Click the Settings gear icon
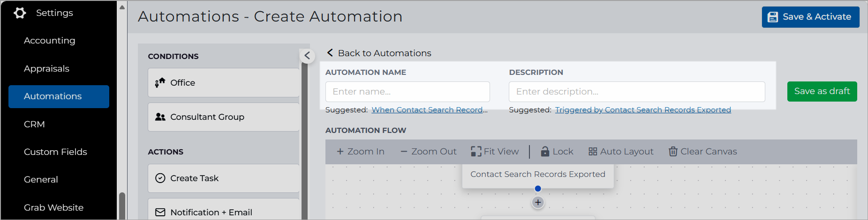Viewport: 868px width, 220px height. coord(20,13)
